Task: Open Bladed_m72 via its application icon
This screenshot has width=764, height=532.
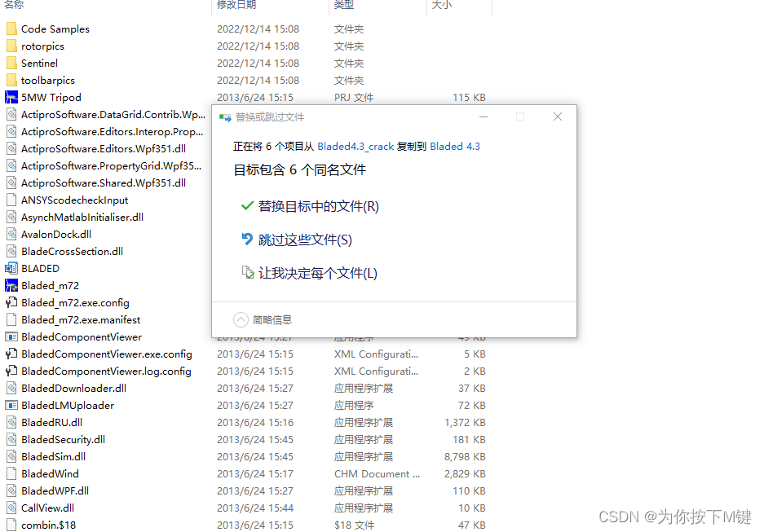Action: coord(13,285)
